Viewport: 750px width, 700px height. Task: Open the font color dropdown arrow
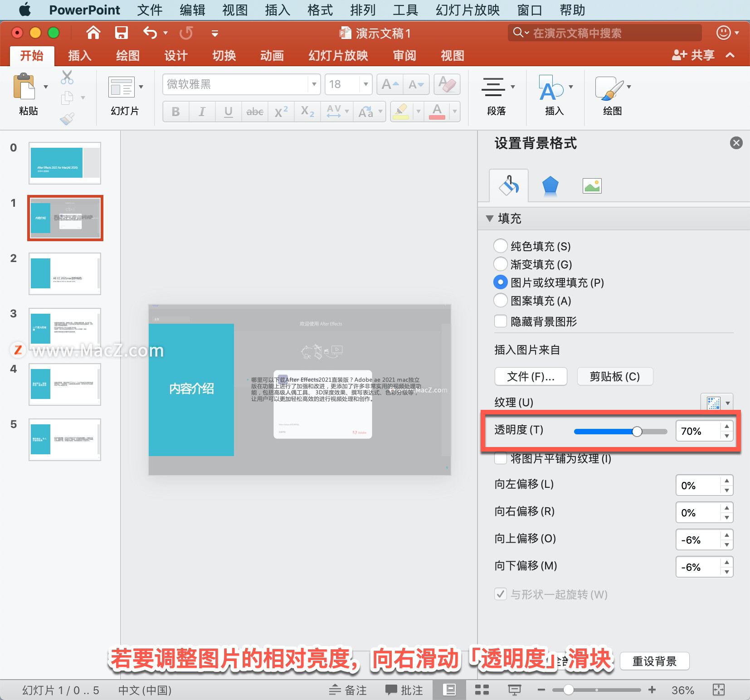click(454, 112)
